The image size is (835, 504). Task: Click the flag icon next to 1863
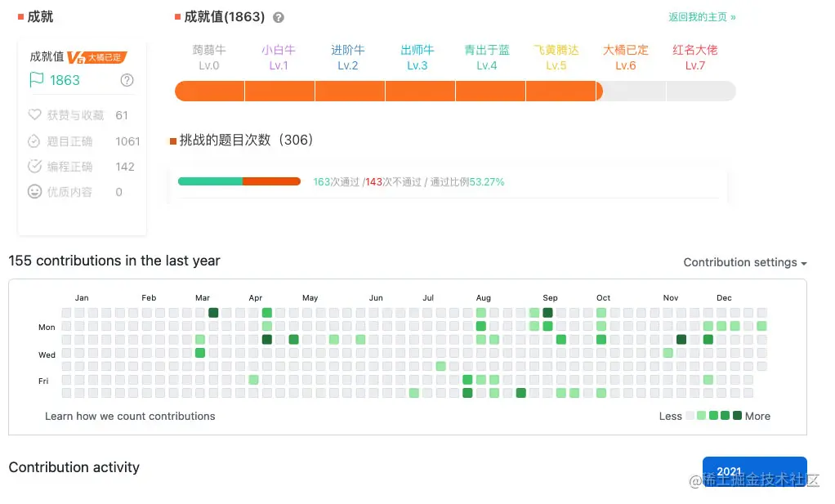pyautogui.click(x=36, y=80)
